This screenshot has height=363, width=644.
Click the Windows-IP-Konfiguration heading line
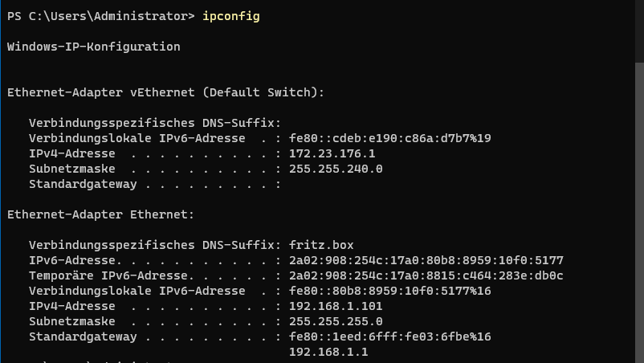93,47
